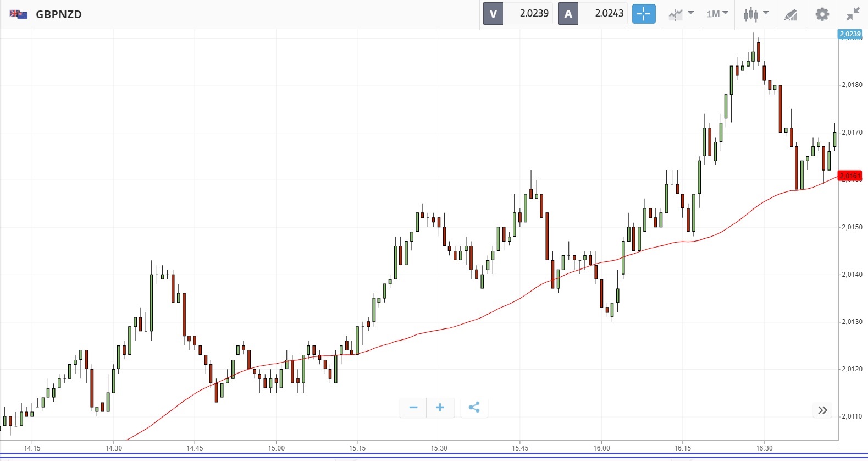Image resolution: width=868 pixels, height=461 pixels.
Task: Zoom out chart with minus button
Action: (x=413, y=408)
